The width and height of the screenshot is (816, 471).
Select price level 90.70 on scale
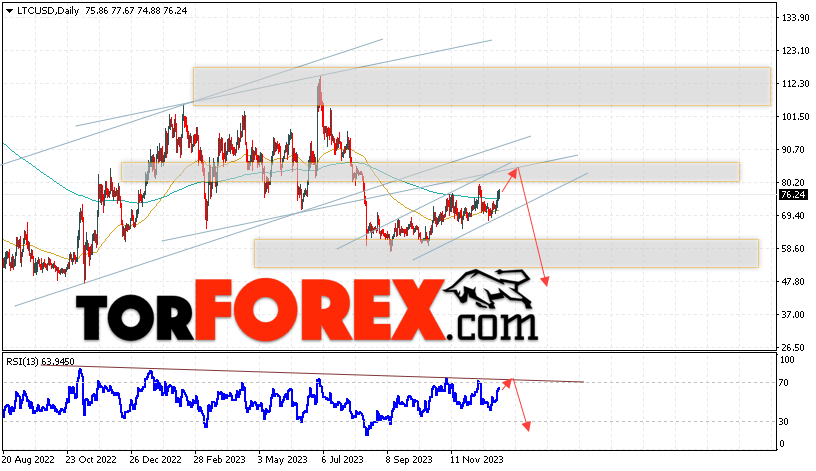(794, 149)
